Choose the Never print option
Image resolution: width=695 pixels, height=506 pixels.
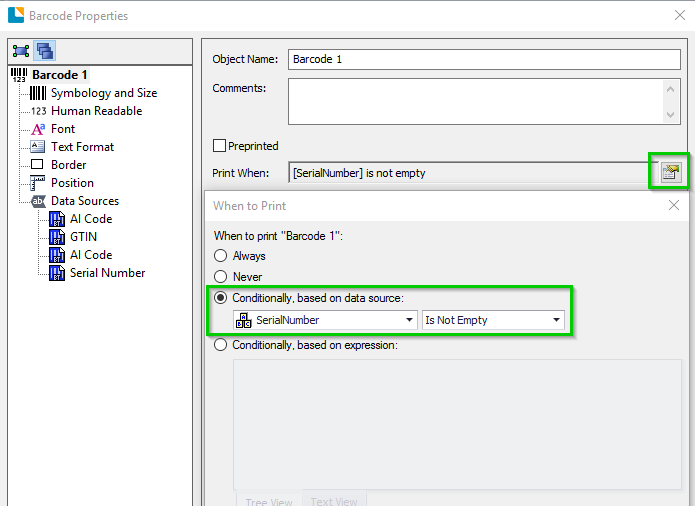(x=220, y=276)
